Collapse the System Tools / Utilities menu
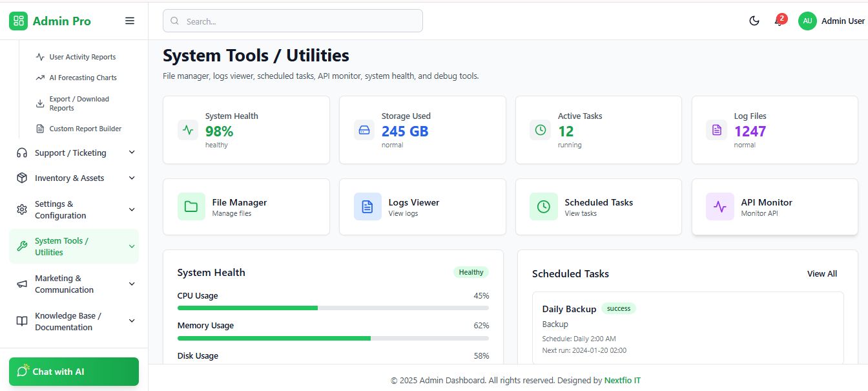Viewport: 868px width, 391px height. tap(132, 246)
